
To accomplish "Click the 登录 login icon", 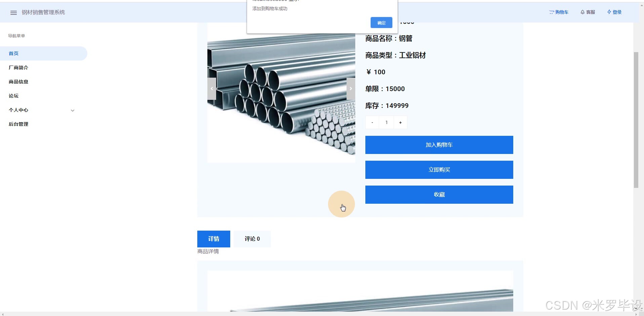I will tap(614, 12).
